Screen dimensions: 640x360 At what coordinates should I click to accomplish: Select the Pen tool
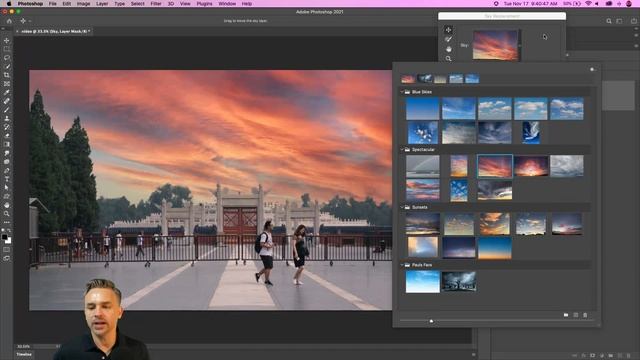(7, 170)
